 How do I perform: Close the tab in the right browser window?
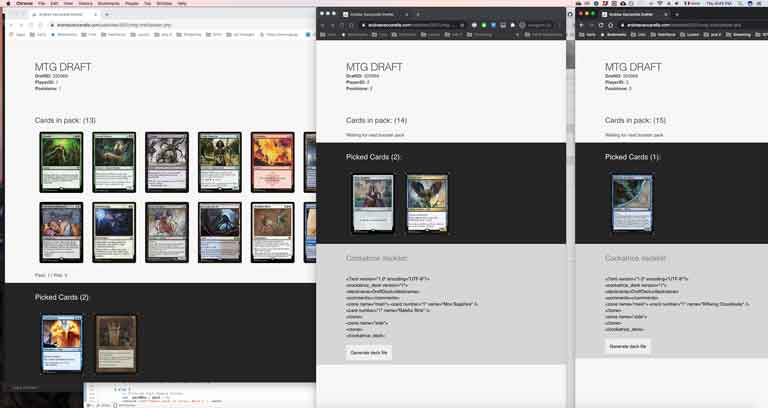coord(666,14)
